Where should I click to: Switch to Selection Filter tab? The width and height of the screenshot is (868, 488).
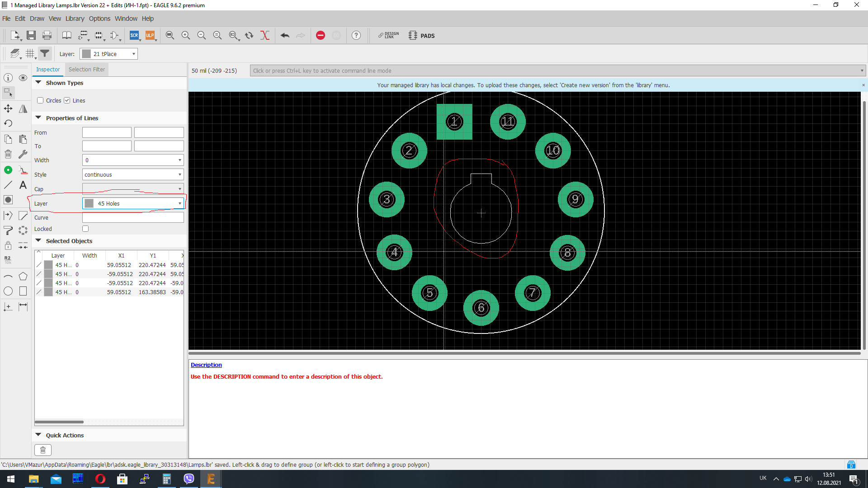click(x=87, y=70)
